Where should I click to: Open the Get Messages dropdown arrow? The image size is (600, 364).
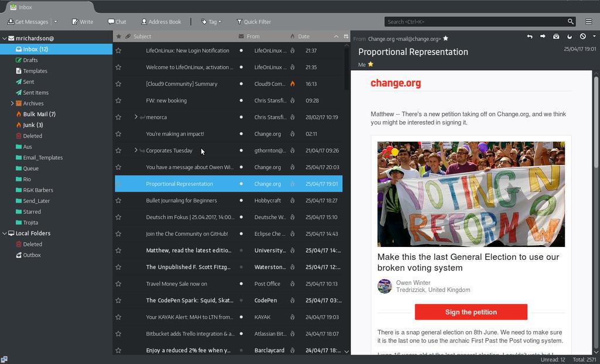point(56,22)
